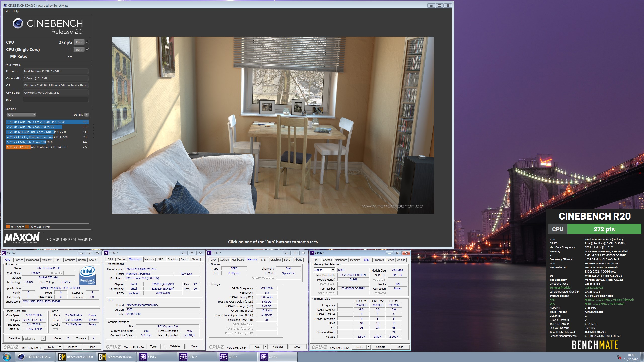Click the 272 pts green score in BenchMate
The height and width of the screenshot is (362, 644).
[x=604, y=229]
